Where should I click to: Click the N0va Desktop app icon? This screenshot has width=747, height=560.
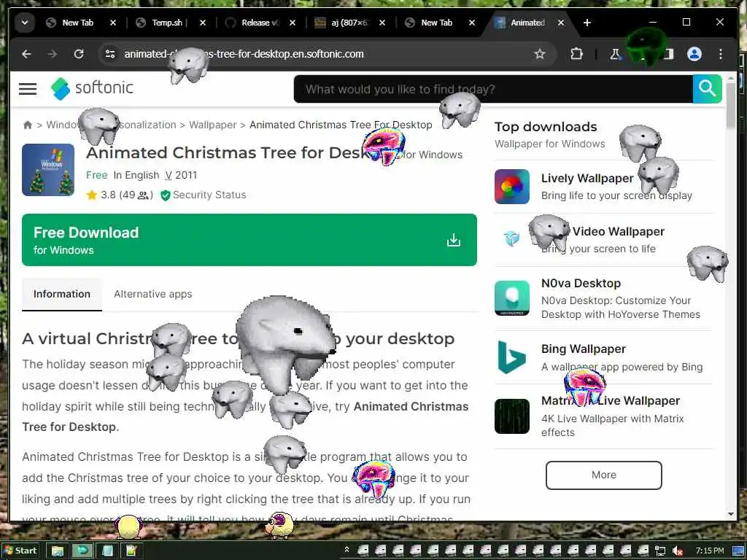tap(511, 298)
